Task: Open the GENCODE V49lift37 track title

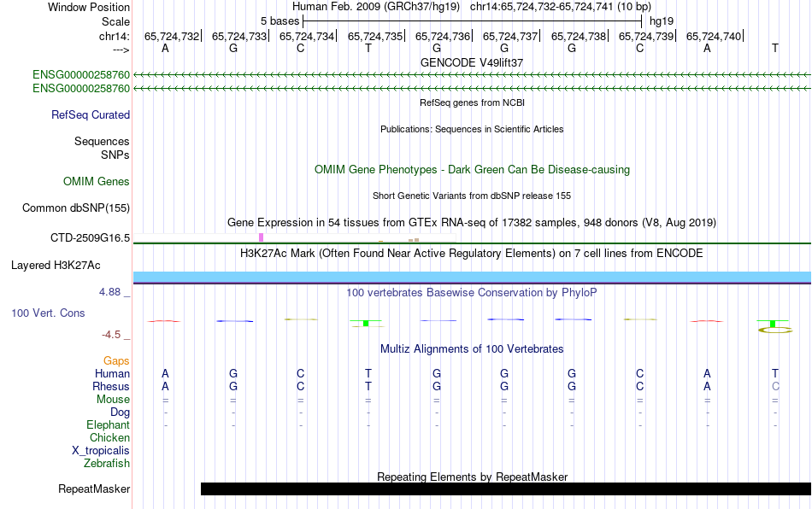Action: pyautogui.click(x=472, y=62)
